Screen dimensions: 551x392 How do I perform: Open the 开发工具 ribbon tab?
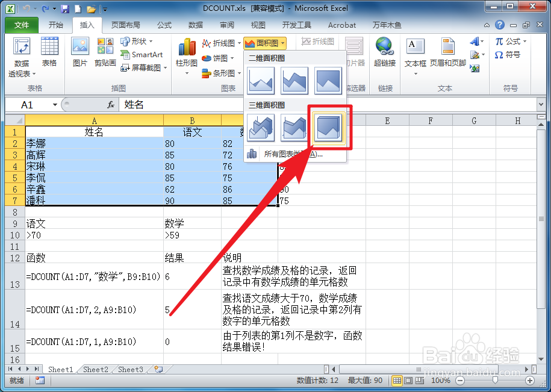pos(297,25)
